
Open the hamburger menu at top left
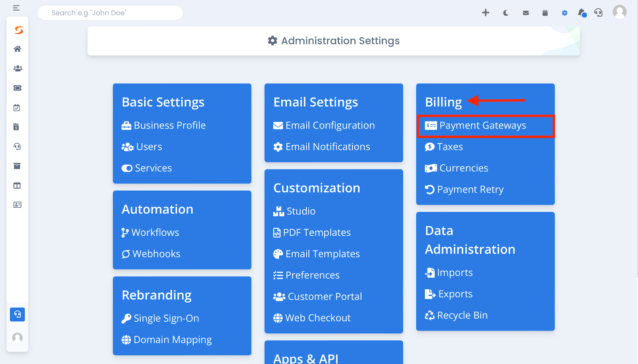16,8
